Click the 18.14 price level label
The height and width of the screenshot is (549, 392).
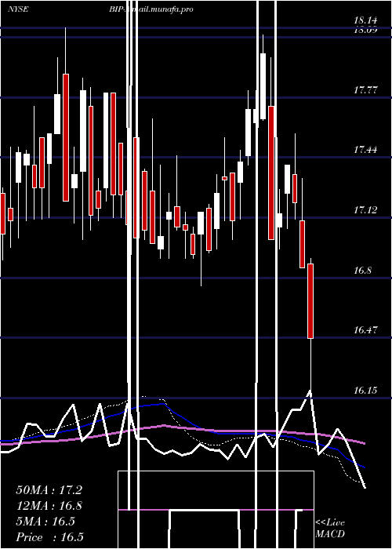coord(365,20)
